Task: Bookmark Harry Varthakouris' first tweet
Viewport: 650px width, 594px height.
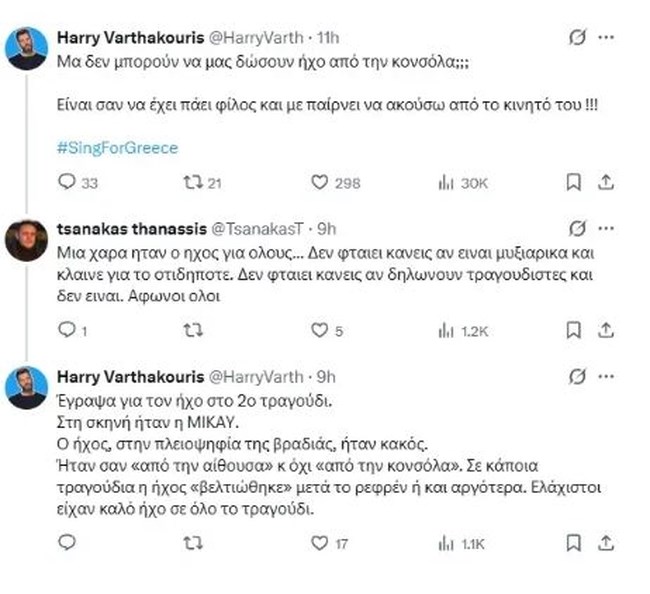Action: pyautogui.click(x=573, y=182)
